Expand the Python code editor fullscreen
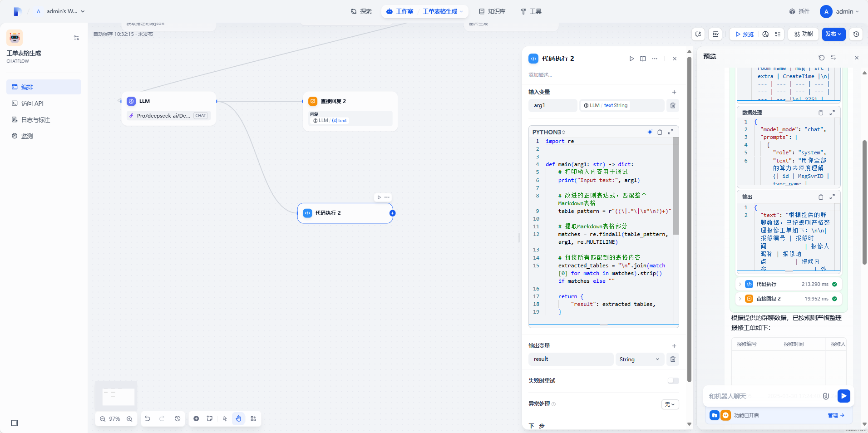 click(671, 132)
